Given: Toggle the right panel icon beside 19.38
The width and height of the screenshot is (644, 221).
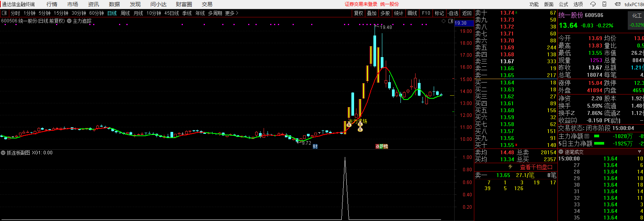Looking at the screenshot, I should [450, 21].
